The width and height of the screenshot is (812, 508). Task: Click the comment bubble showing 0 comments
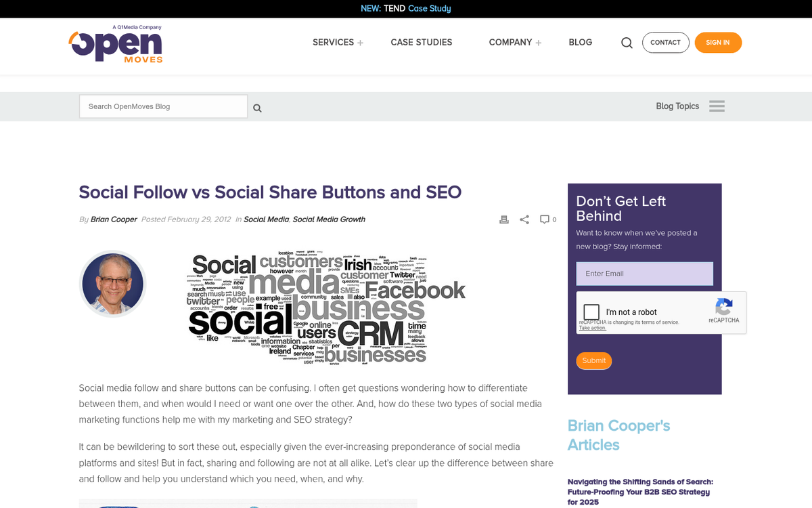tap(547, 219)
